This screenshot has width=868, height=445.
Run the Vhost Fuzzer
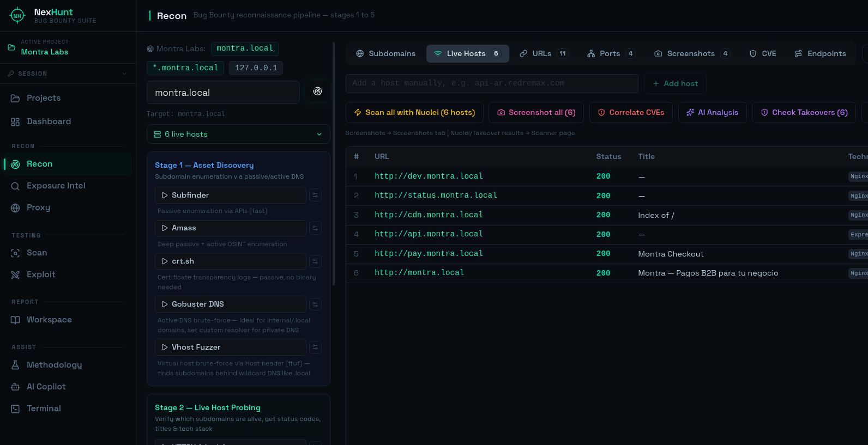(231, 348)
